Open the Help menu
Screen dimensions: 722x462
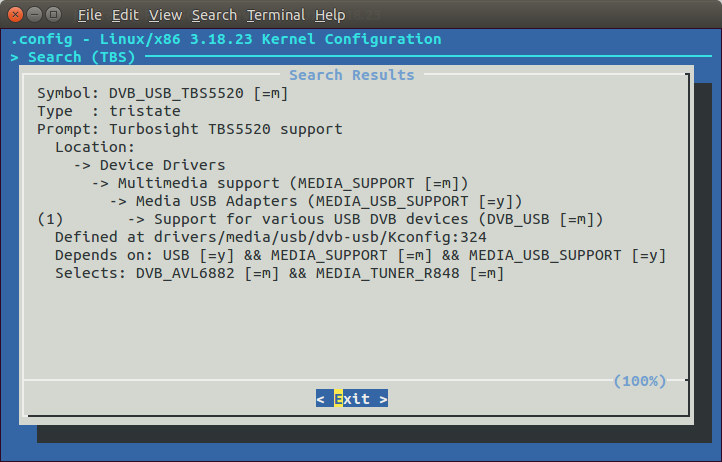(330, 15)
